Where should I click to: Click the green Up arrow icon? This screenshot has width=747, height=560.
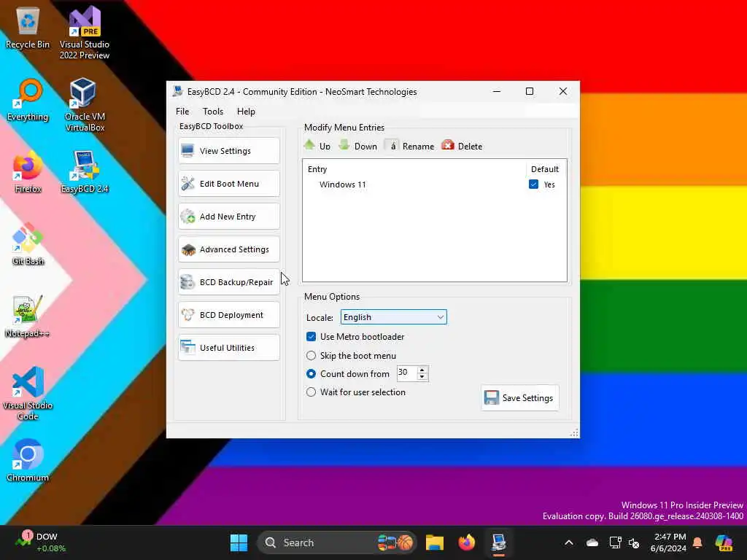tap(309, 145)
